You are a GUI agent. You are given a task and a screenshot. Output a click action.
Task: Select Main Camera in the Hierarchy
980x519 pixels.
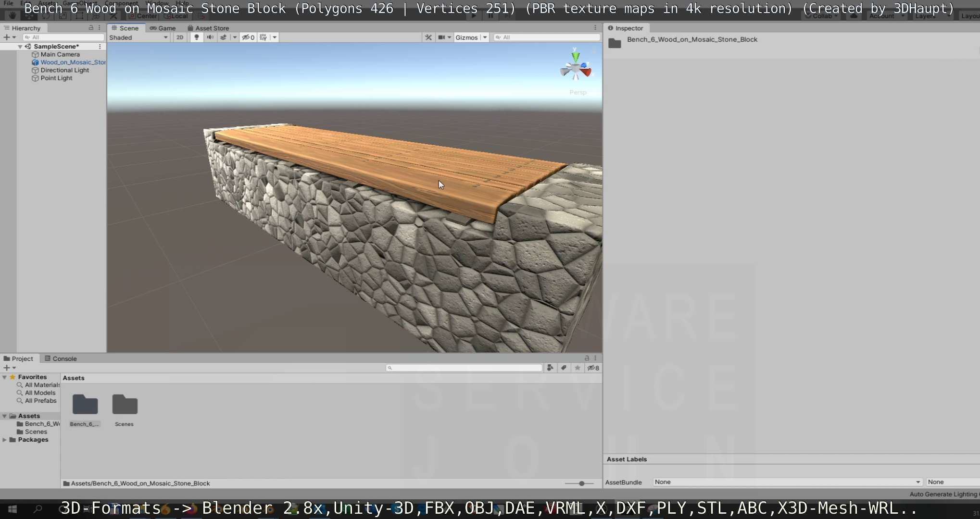pyautogui.click(x=60, y=54)
